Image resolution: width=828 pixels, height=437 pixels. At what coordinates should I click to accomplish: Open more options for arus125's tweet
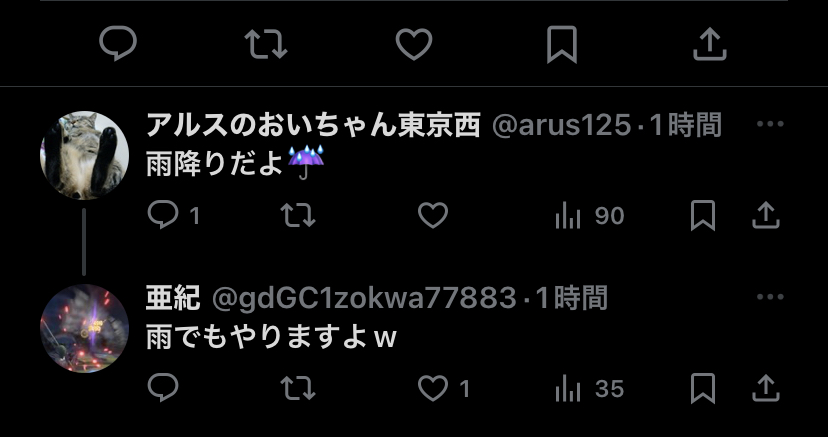770,124
